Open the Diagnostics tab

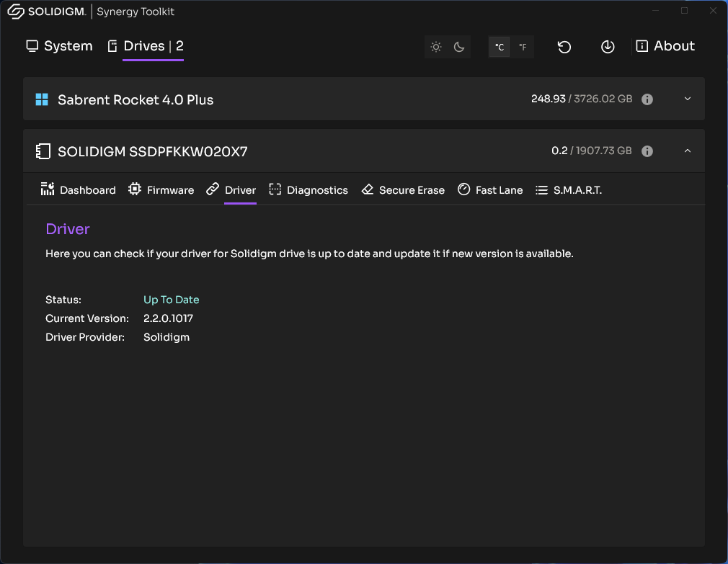(308, 190)
